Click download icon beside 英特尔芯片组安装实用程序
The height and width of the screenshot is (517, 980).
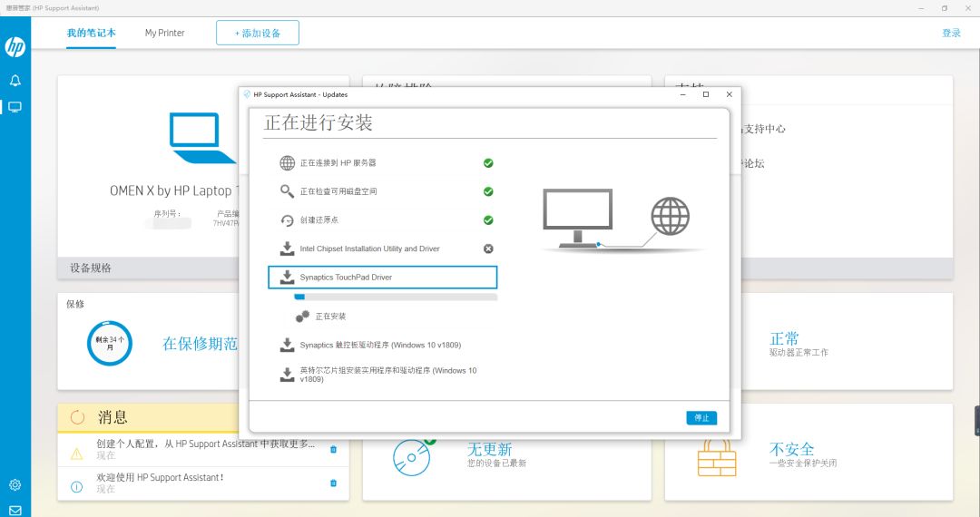(287, 375)
